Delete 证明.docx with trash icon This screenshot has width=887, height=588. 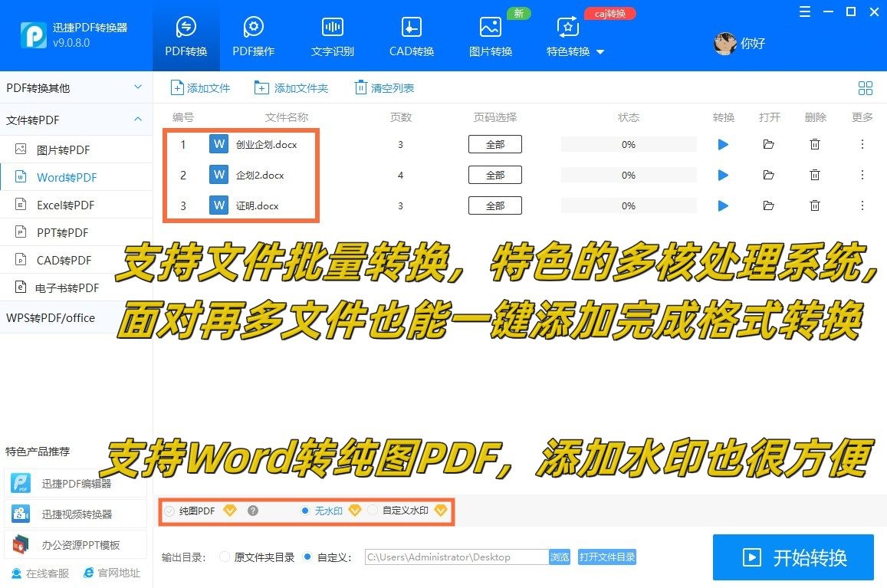click(x=815, y=205)
